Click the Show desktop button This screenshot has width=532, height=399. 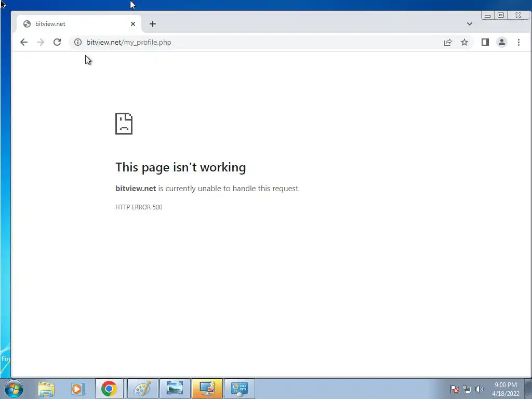point(528,389)
